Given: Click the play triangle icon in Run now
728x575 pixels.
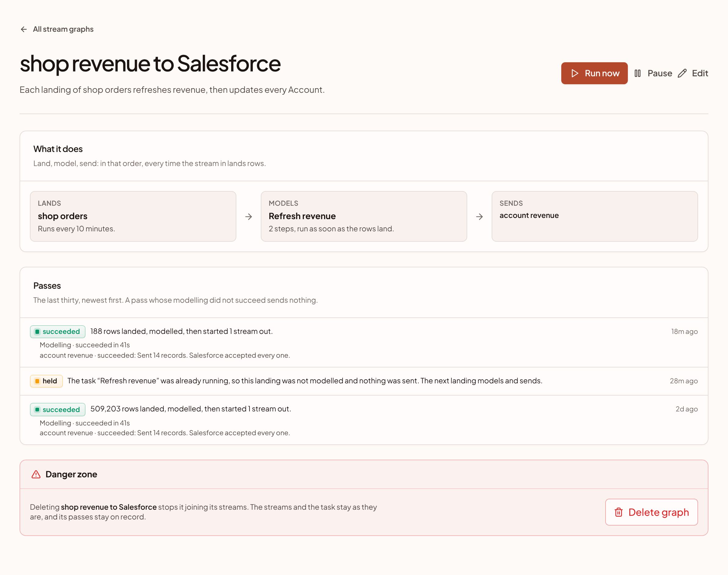Looking at the screenshot, I should (575, 73).
